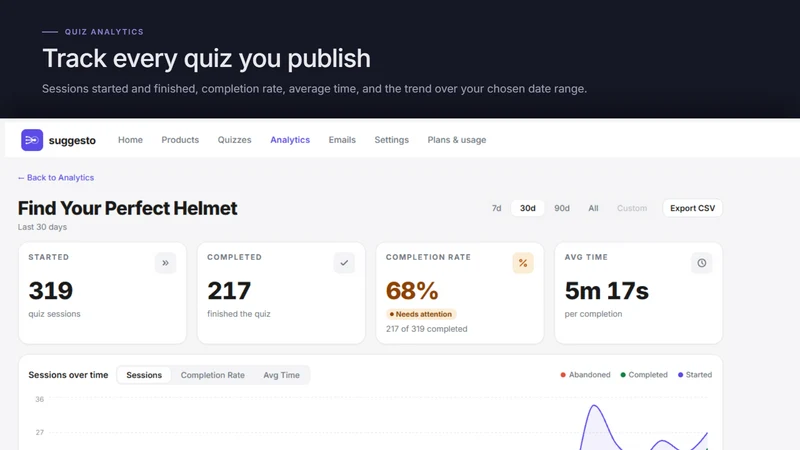The image size is (800, 450).
Task: Toggle the Started legend entry
Action: coord(695,374)
